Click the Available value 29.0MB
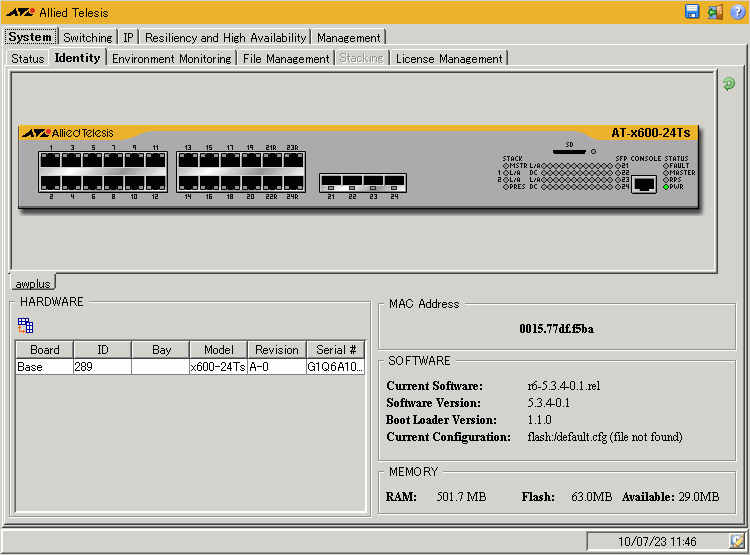This screenshot has width=750, height=555. click(x=698, y=497)
